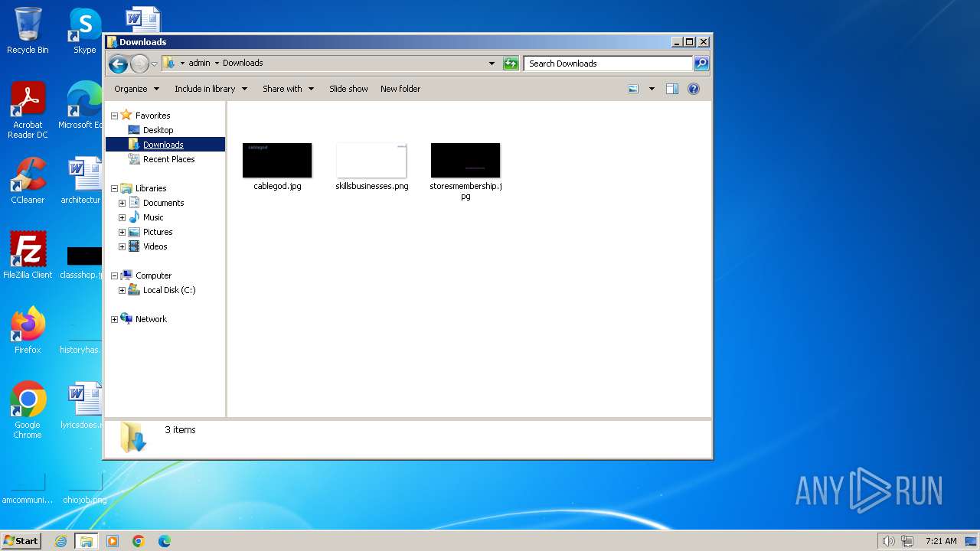Click the green Refresh button beside address bar
Screen dimensions: 980x551
click(x=511, y=64)
